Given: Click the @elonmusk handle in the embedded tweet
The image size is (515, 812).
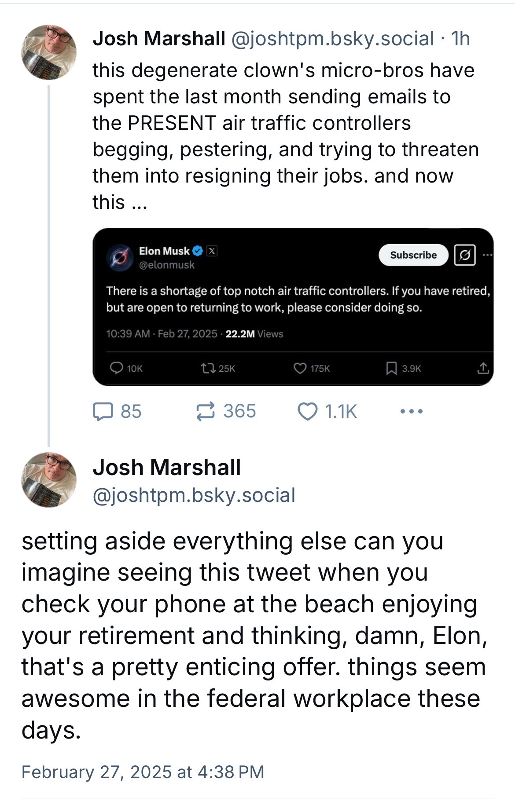Looking at the screenshot, I should pyautogui.click(x=166, y=265).
